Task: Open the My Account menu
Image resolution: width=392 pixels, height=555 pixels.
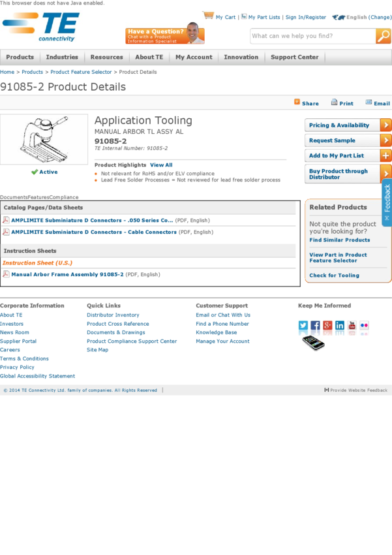Action: click(x=194, y=57)
